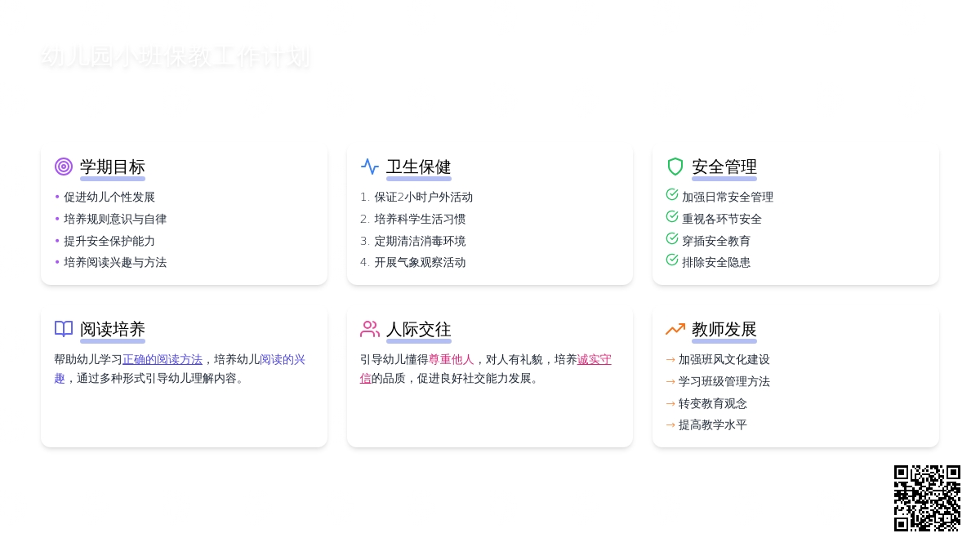
Task: Click the text 提高教学水平
Action: pyautogui.click(x=713, y=425)
